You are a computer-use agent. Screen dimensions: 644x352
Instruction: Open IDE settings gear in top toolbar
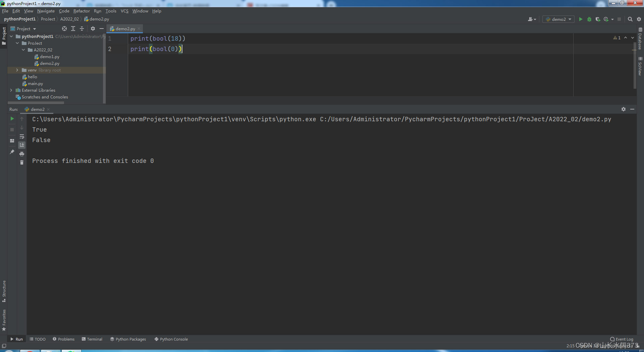[639, 19]
